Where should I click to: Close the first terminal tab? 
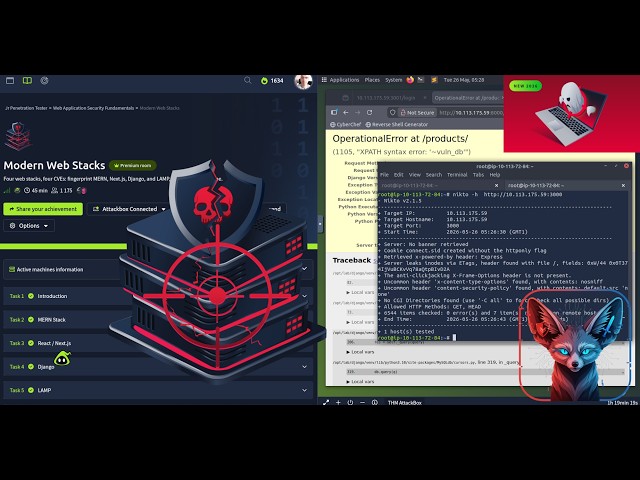(x=496, y=185)
